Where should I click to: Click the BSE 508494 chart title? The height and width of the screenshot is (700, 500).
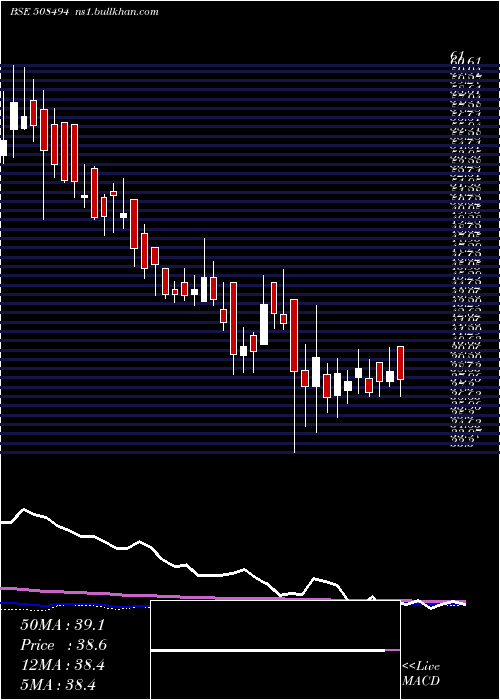click(39, 12)
